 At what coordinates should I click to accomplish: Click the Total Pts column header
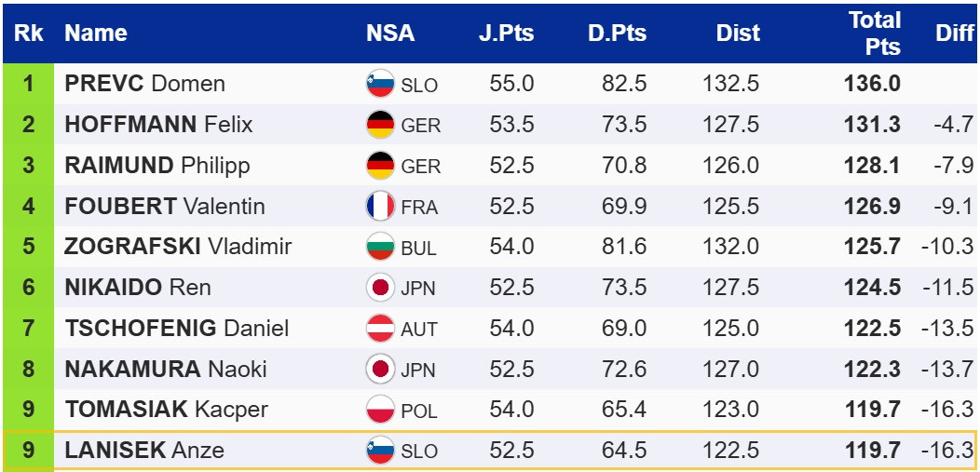click(874, 34)
